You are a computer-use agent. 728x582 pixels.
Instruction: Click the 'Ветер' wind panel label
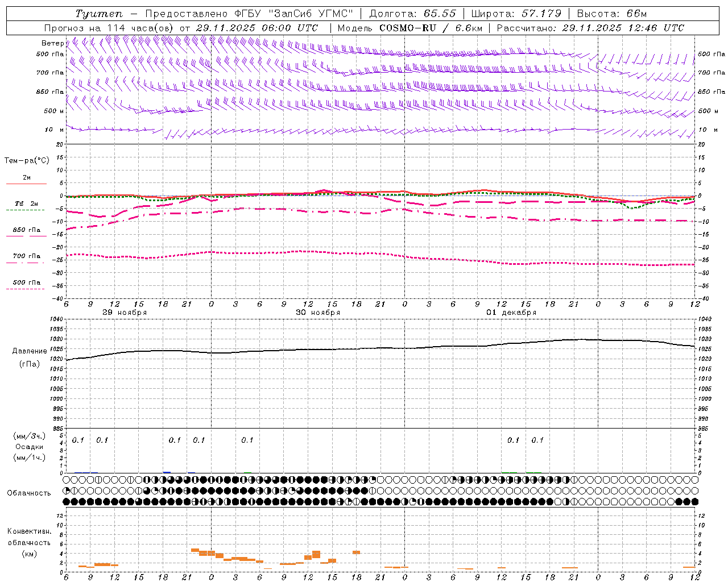[53, 43]
